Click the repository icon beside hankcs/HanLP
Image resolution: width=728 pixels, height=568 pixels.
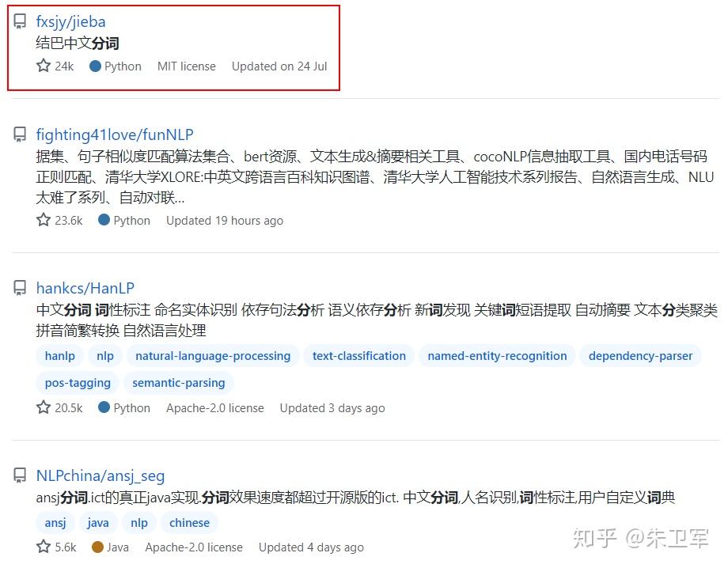20,288
